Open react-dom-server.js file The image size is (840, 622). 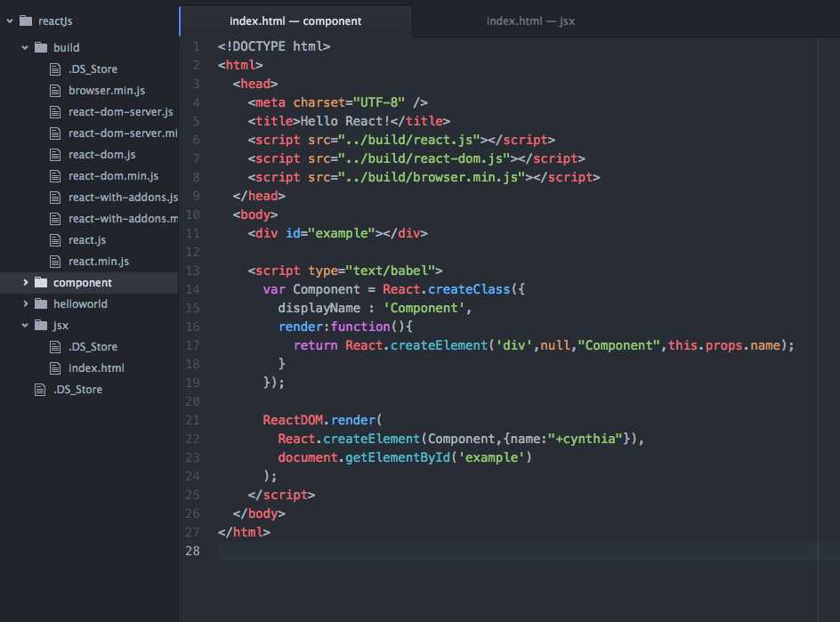coord(120,112)
